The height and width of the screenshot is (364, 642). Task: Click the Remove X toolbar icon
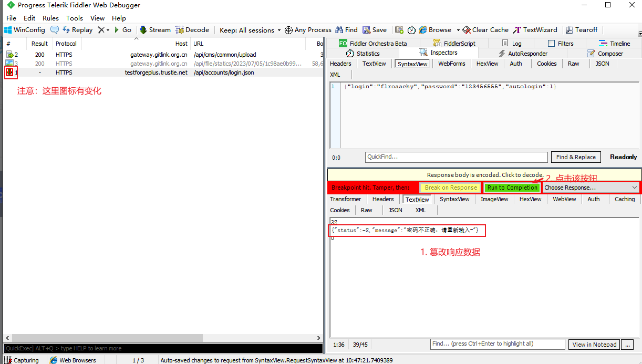(x=101, y=30)
